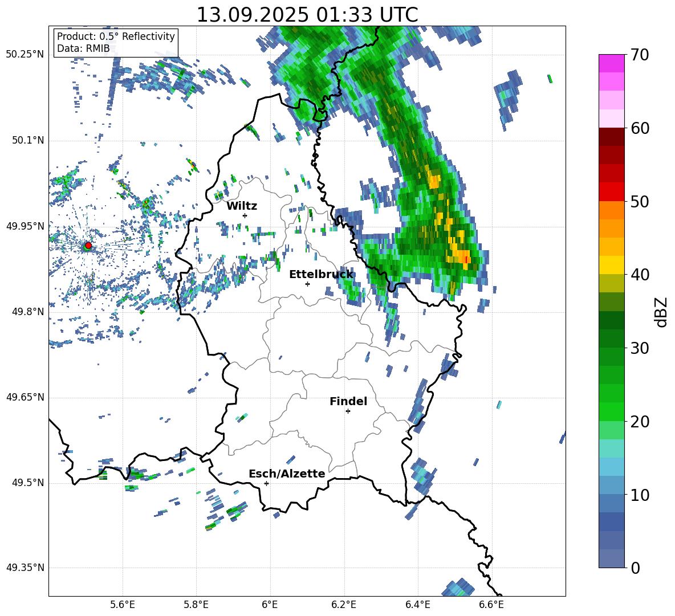Pick the dark maroon swatch below 60 dBZ
Image resolution: width=675 pixels, height=616 pixels.
click(x=611, y=137)
